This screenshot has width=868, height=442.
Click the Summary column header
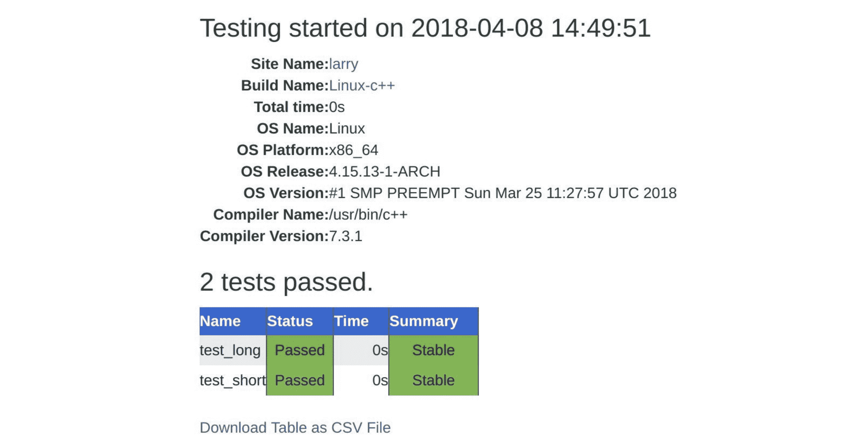coord(424,321)
